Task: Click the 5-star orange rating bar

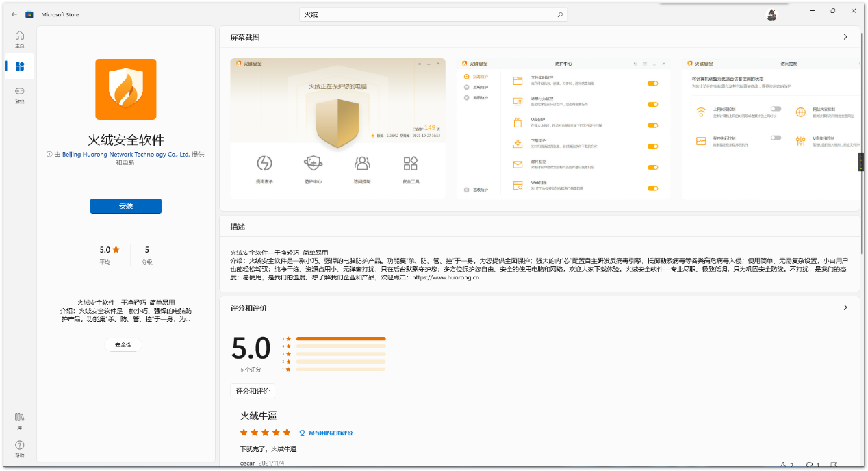Action: pyautogui.click(x=341, y=338)
